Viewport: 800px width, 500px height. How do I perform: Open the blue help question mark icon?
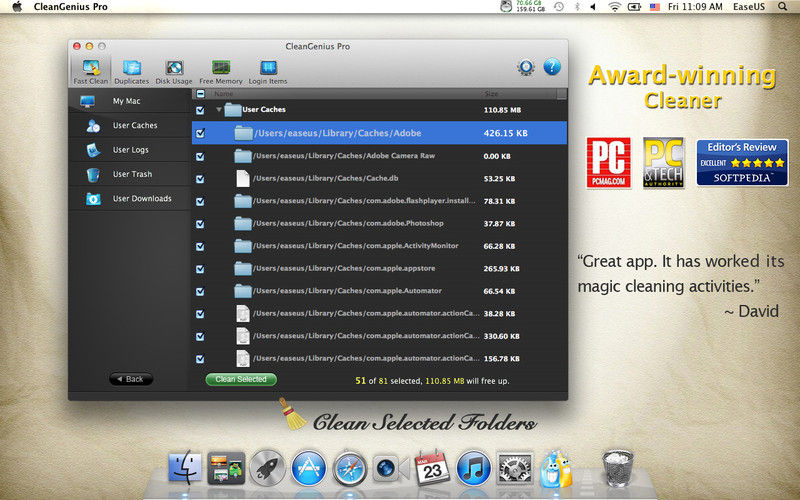coord(552,67)
